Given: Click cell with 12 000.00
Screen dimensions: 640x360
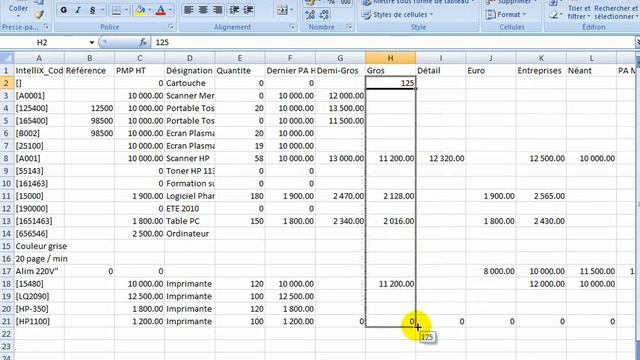Looking at the screenshot, I should pos(340,96).
